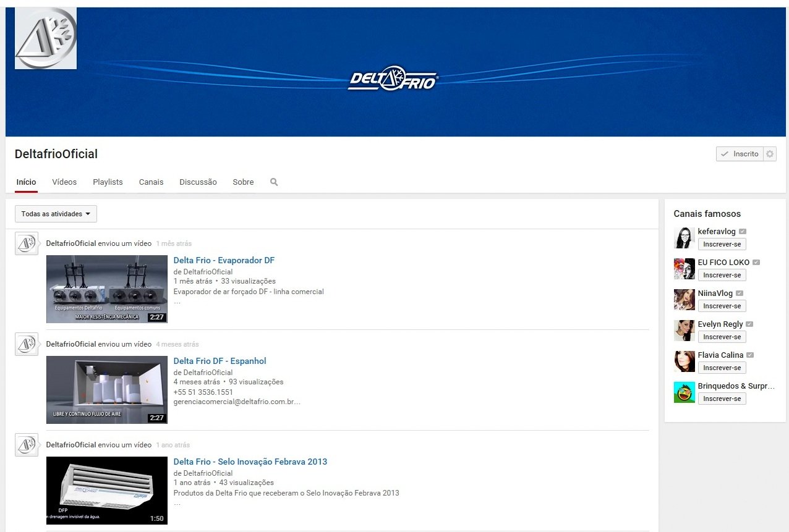Image resolution: width=789 pixels, height=532 pixels.
Task: Open keferavlog channel avatar
Action: click(685, 238)
